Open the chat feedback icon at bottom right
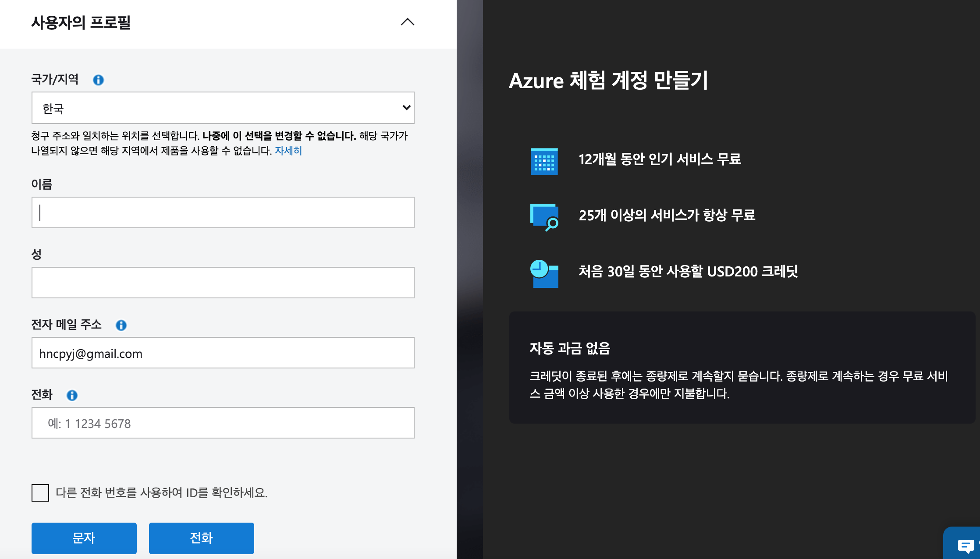Image resolution: width=980 pixels, height=559 pixels. (966, 545)
